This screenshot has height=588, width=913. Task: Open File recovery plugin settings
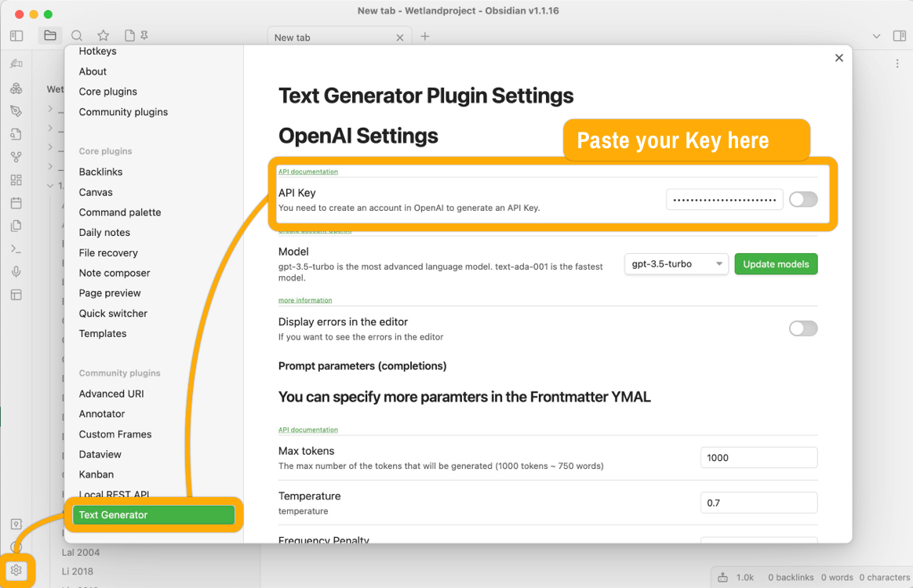click(x=108, y=252)
